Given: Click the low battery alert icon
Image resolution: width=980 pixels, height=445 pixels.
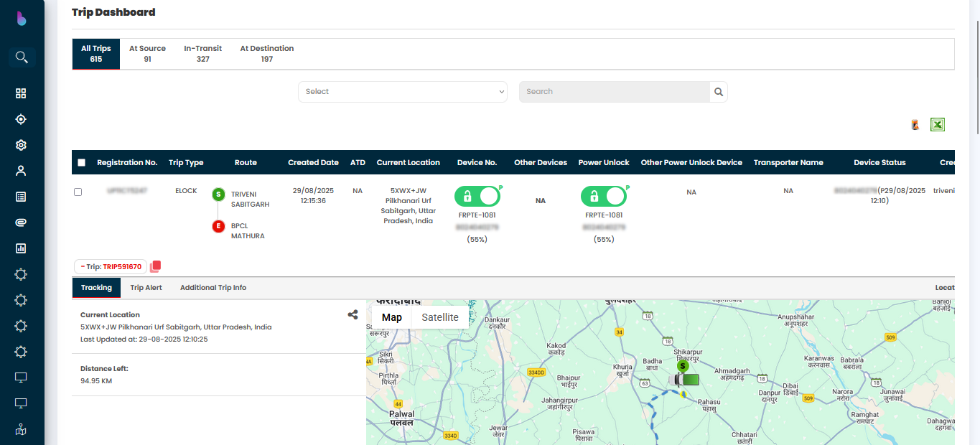Looking at the screenshot, I should pos(915,125).
